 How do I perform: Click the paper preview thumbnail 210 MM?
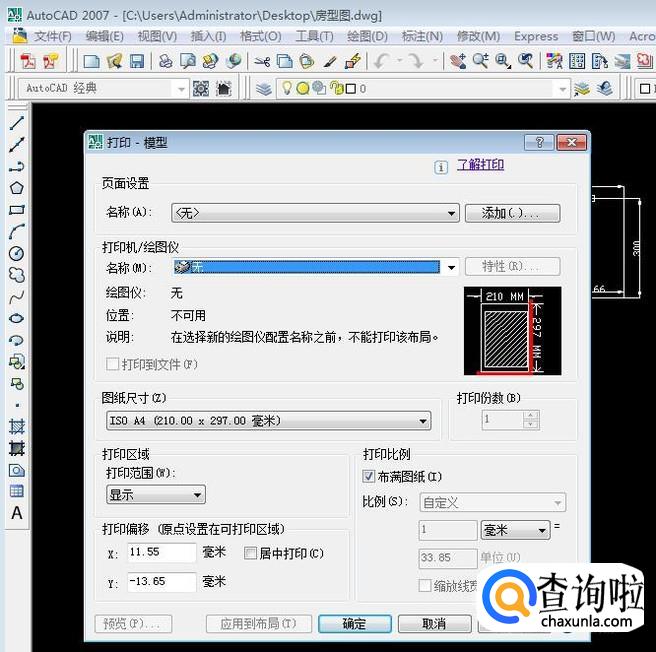tap(512, 331)
